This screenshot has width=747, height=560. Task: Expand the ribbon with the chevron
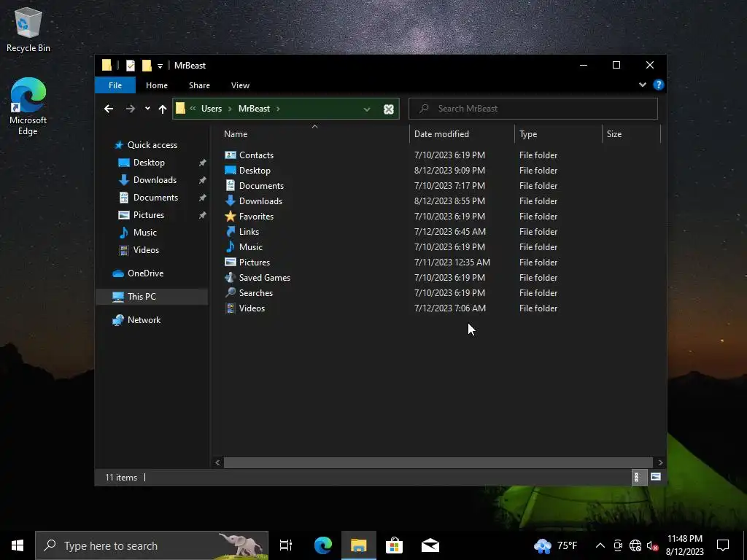[642, 85]
